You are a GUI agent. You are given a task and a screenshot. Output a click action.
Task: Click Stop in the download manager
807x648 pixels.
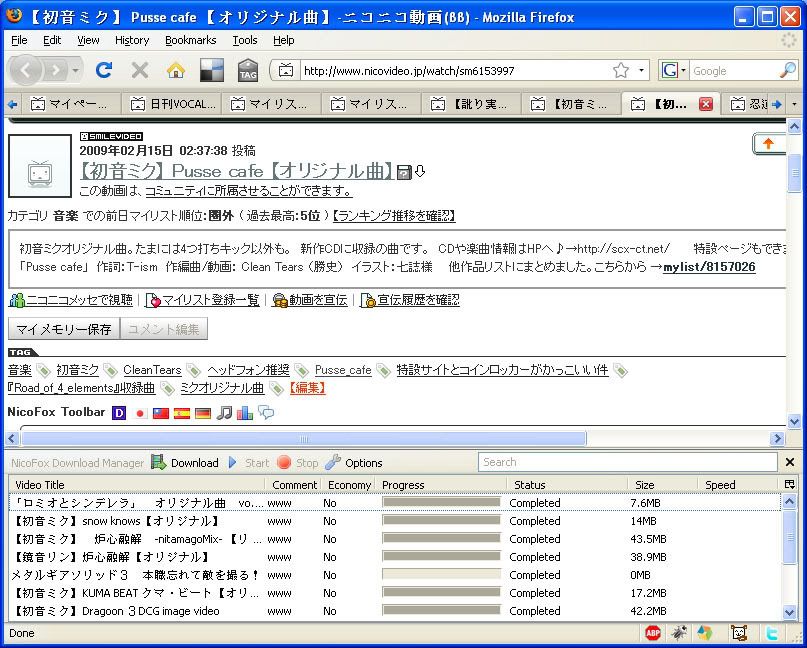(297, 463)
